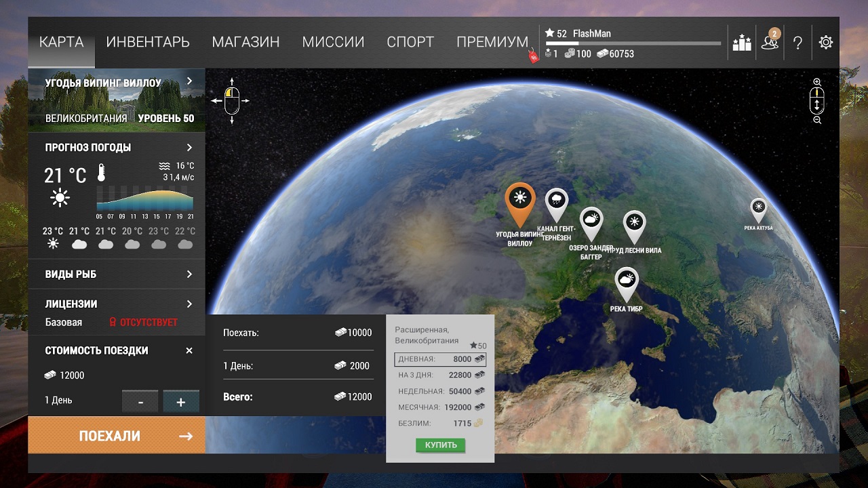Select the Канал Гент-Тернёзен map pin

tap(557, 205)
